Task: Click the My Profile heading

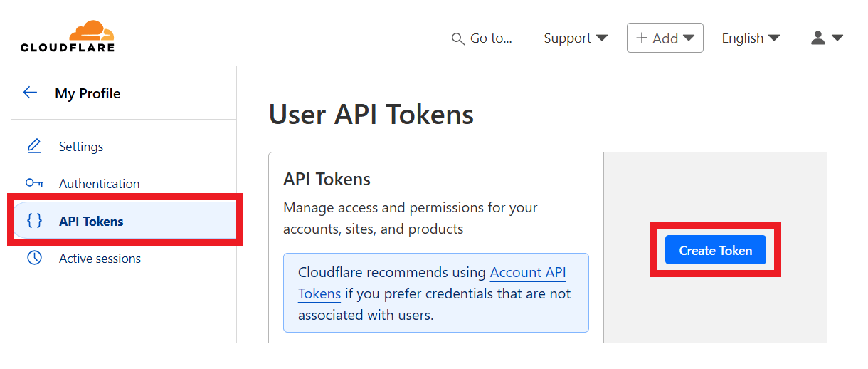Action: pos(88,93)
